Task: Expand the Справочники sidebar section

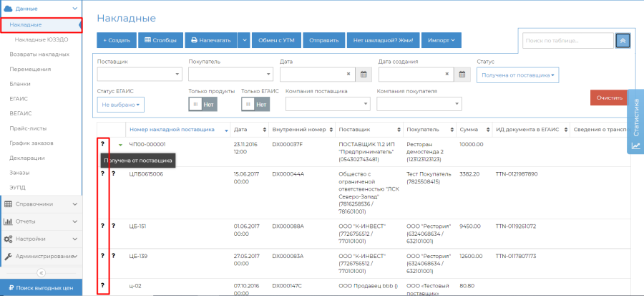Action: click(x=41, y=204)
